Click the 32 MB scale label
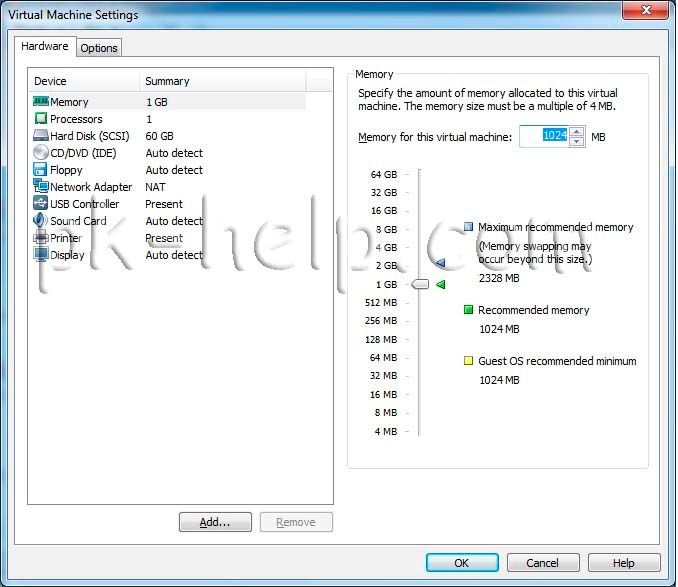 coord(383,376)
